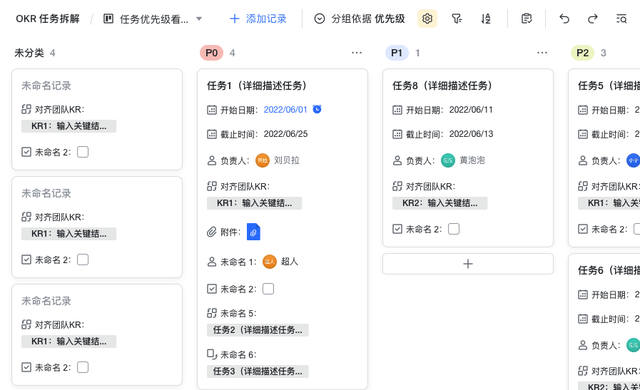The height and width of the screenshot is (390, 640).
Task: Open first 未命名记录 card title
Action: [x=46, y=86]
